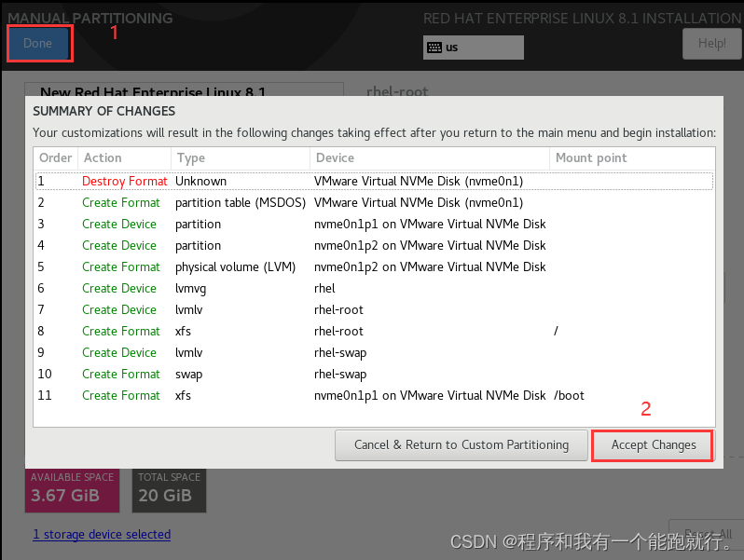Click the us keyboard layout indicator
Image resolution: width=744 pixels, height=560 pixels.
tap(473, 48)
